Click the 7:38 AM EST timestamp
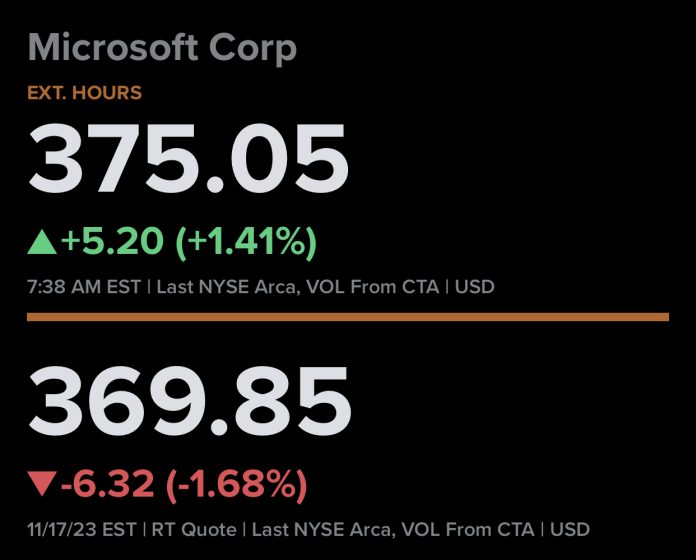696x560 pixels. 85,287
